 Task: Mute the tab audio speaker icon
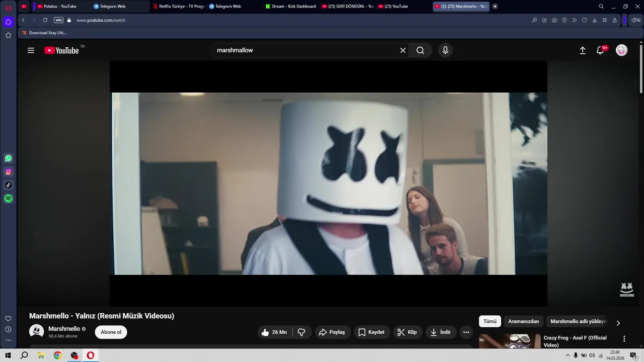click(x=443, y=7)
